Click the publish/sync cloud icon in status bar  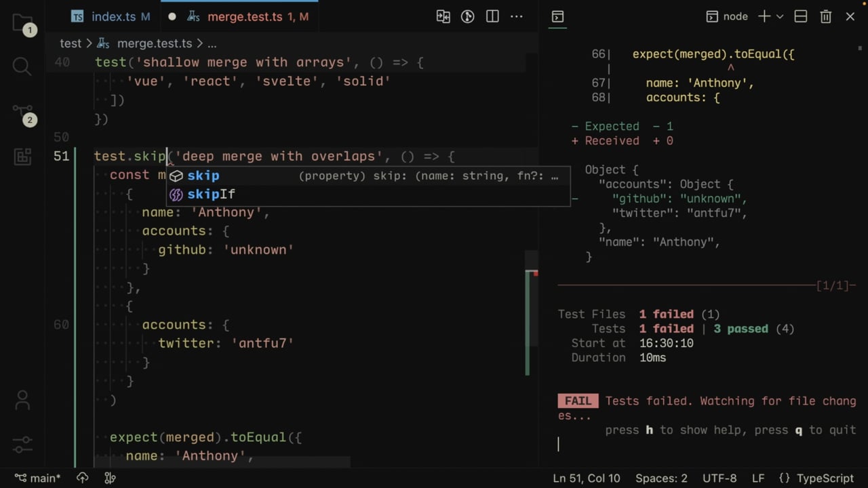[x=83, y=478]
